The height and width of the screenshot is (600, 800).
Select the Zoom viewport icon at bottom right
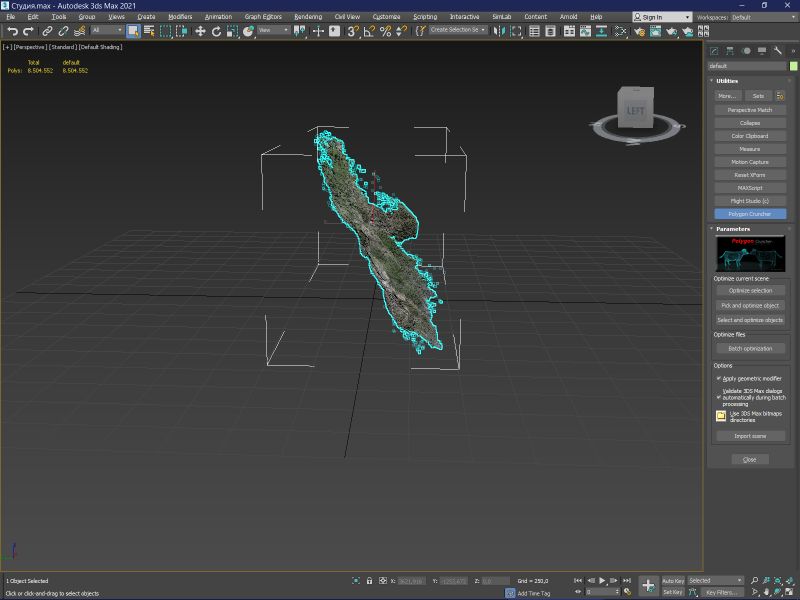(x=754, y=580)
